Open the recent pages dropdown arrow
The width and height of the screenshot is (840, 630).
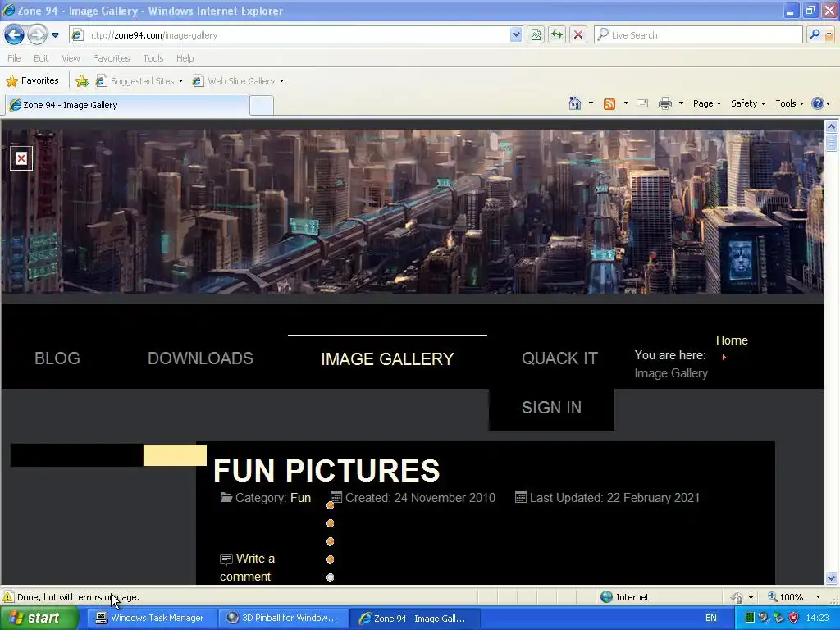coord(55,35)
